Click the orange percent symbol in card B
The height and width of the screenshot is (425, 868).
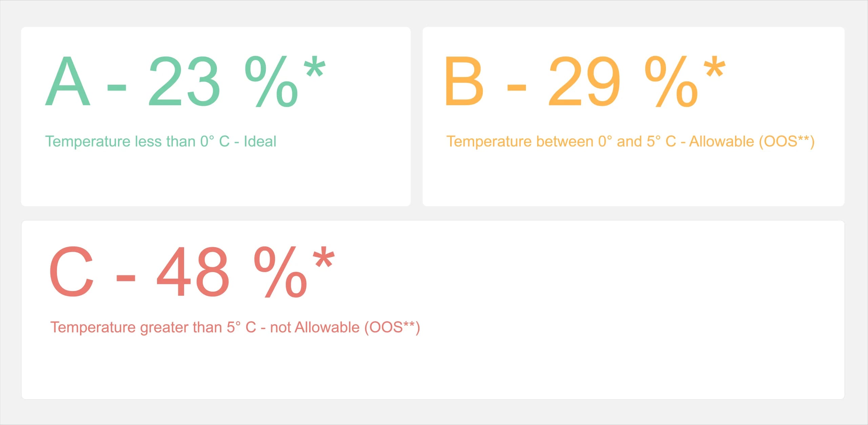[672, 81]
